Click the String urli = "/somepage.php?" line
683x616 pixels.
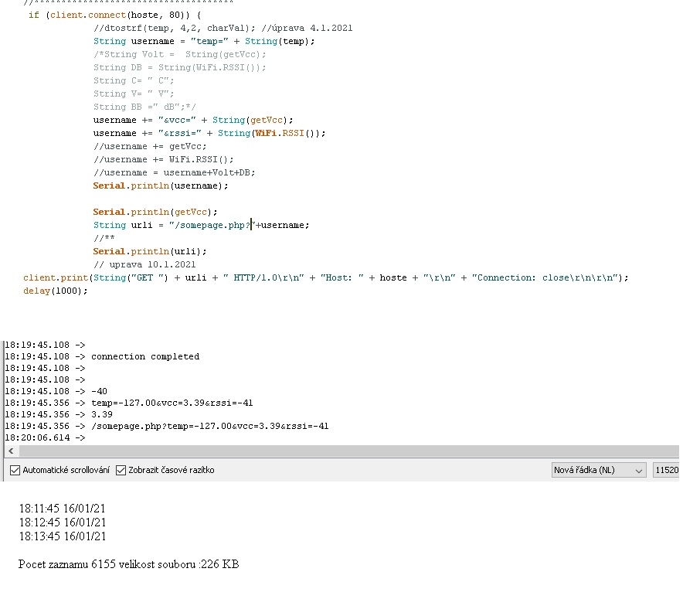tap(201, 225)
